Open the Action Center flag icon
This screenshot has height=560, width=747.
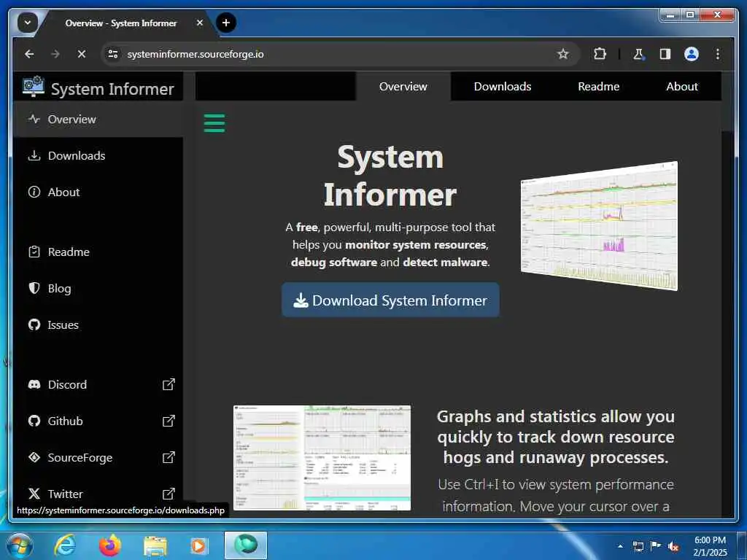tap(656, 546)
